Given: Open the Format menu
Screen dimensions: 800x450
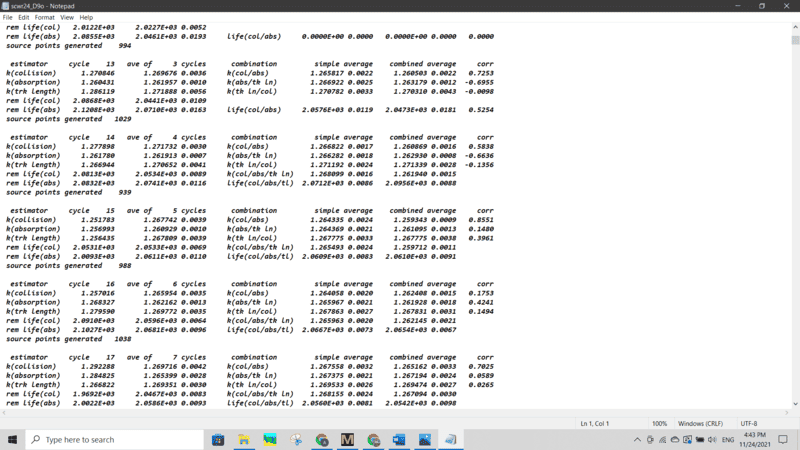Looking at the screenshot, I should [46, 17].
